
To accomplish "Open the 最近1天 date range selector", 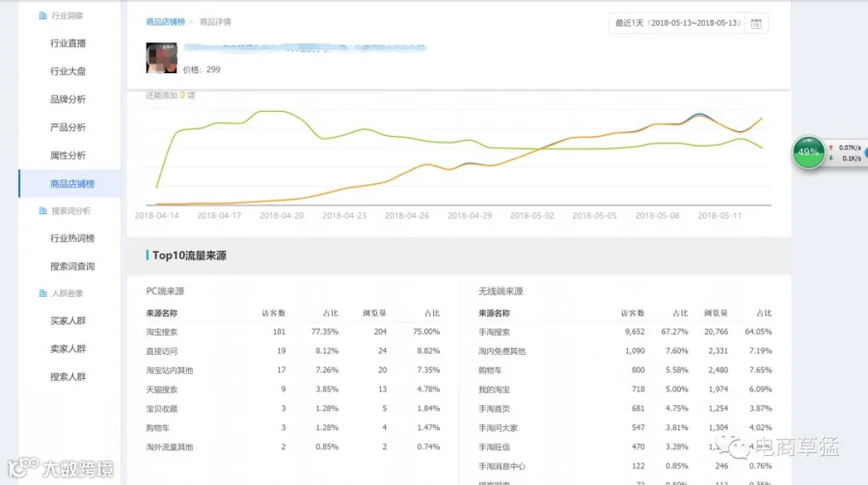I will pyautogui.click(x=678, y=23).
